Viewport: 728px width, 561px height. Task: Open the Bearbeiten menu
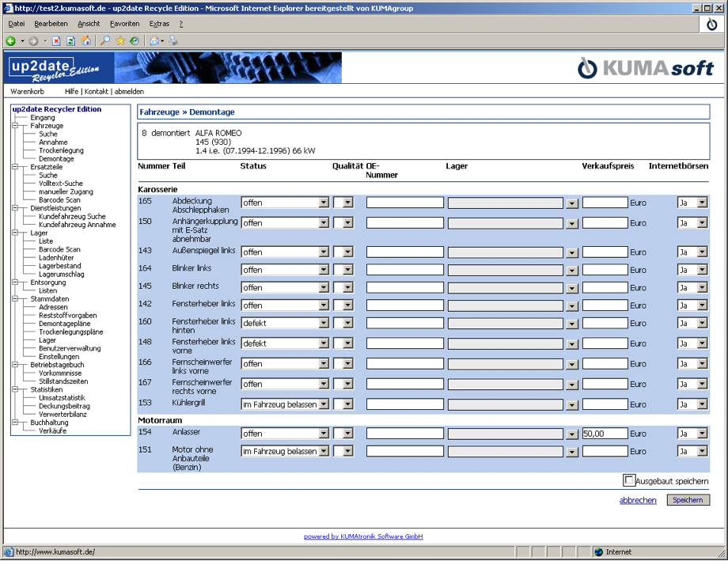(51, 24)
